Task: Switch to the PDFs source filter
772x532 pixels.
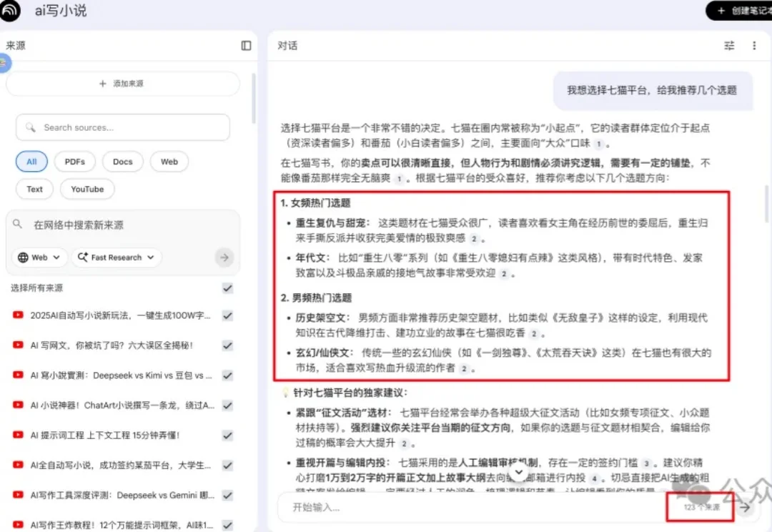Action: pyautogui.click(x=74, y=162)
